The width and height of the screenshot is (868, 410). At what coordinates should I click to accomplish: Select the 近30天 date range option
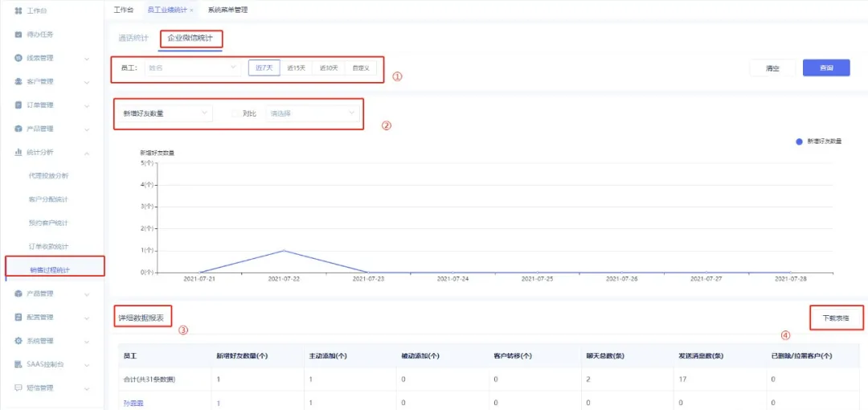pos(328,68)
